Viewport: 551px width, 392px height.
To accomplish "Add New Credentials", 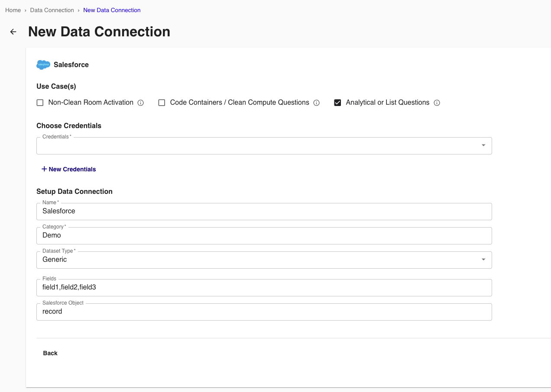I will coord(68,169).
